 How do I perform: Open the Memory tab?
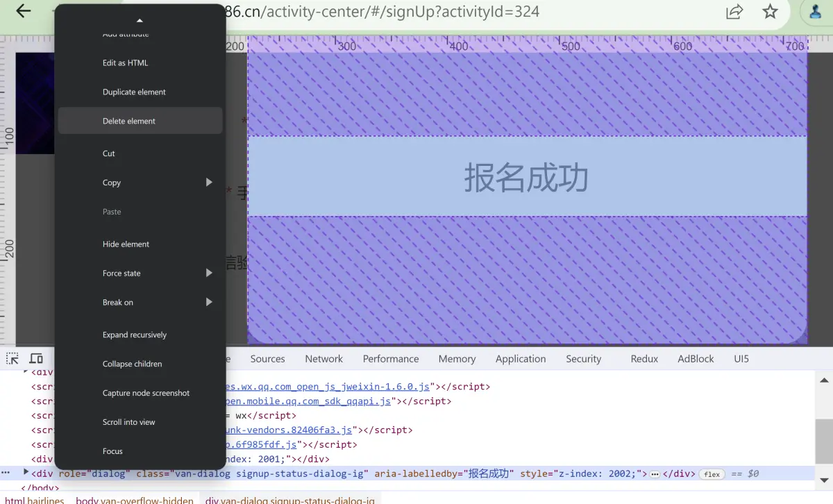(x=457, y=359)
